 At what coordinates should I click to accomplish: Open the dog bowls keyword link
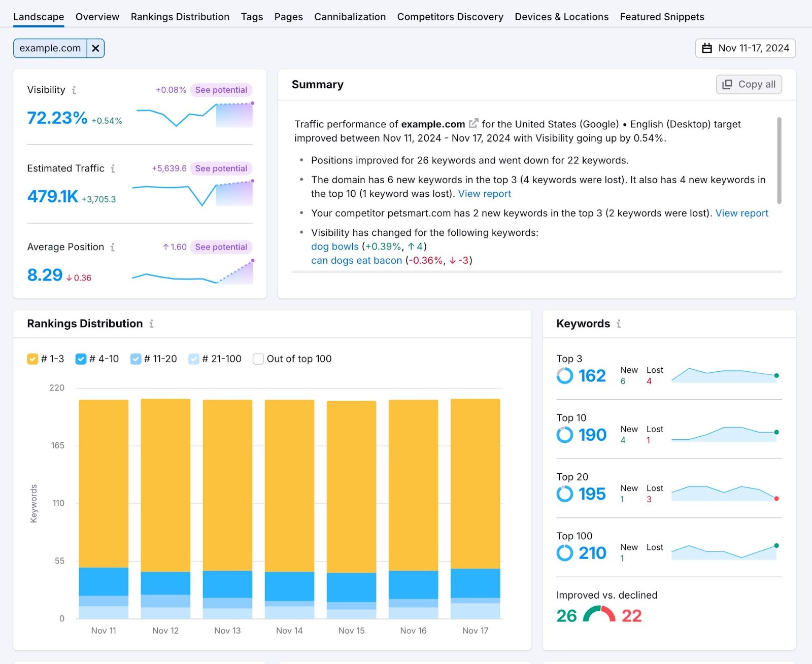click(x=334, y=247)
